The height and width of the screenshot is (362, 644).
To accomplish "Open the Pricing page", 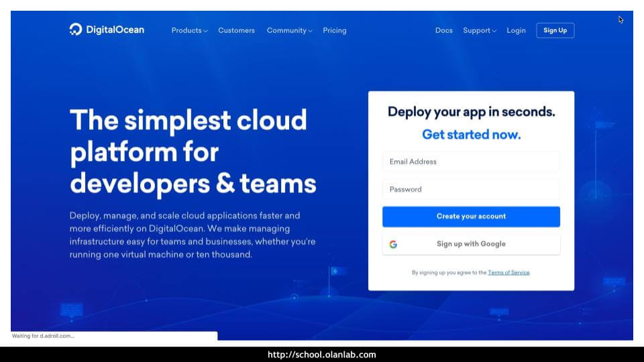I will [x=334, y=30].
